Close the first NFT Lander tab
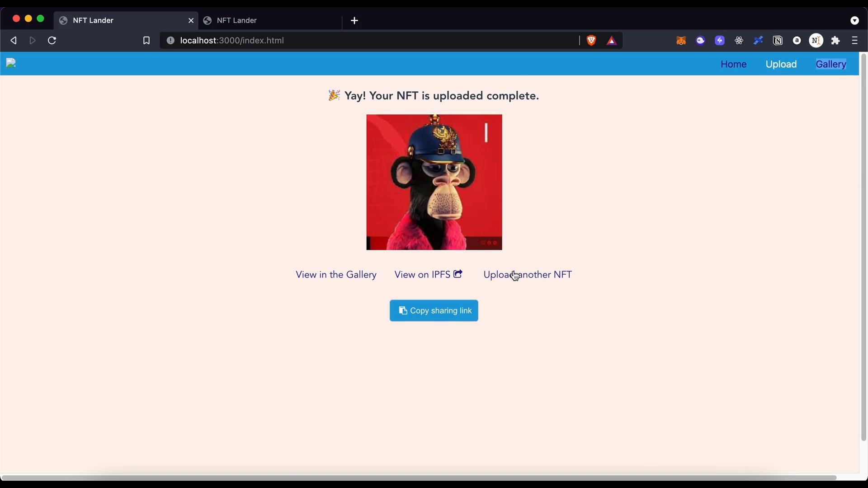The width and height of the screenshot is (868, 488). pos(191,20)
